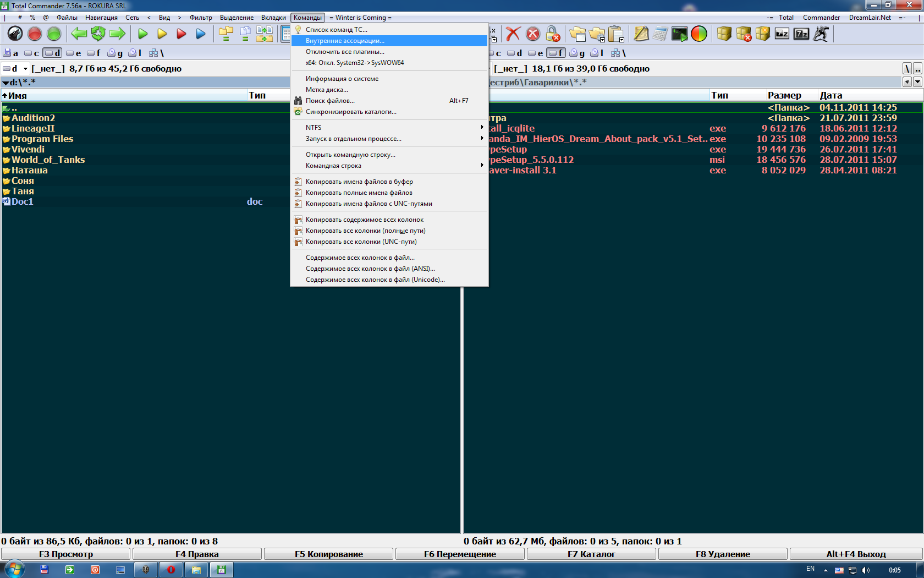Expand the NTFS submenu
The image size is (924, 578).
pos(313,127)
